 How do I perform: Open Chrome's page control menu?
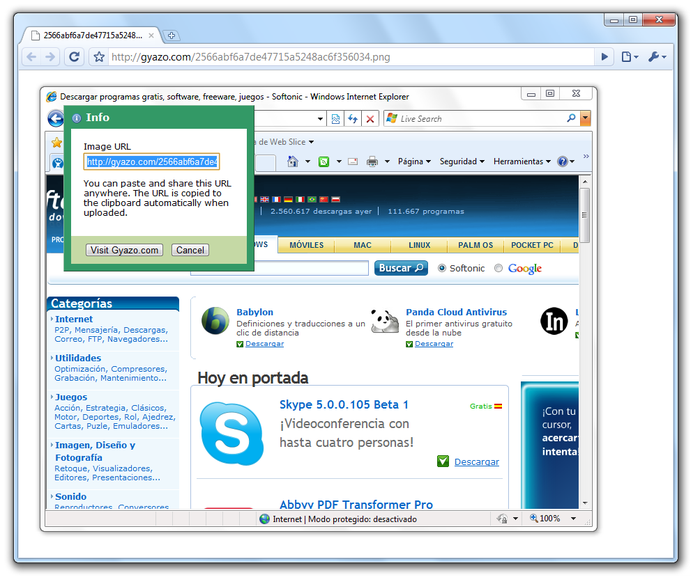click(x=629, y=57)
